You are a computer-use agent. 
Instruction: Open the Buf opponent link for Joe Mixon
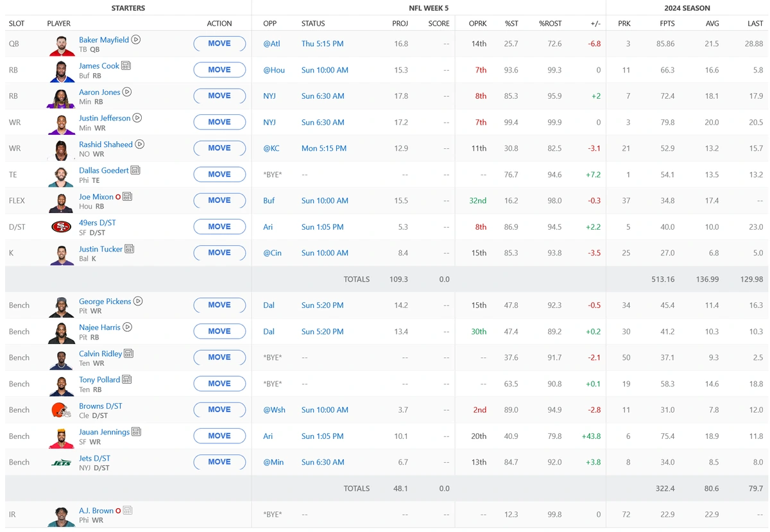click(269, 201)
